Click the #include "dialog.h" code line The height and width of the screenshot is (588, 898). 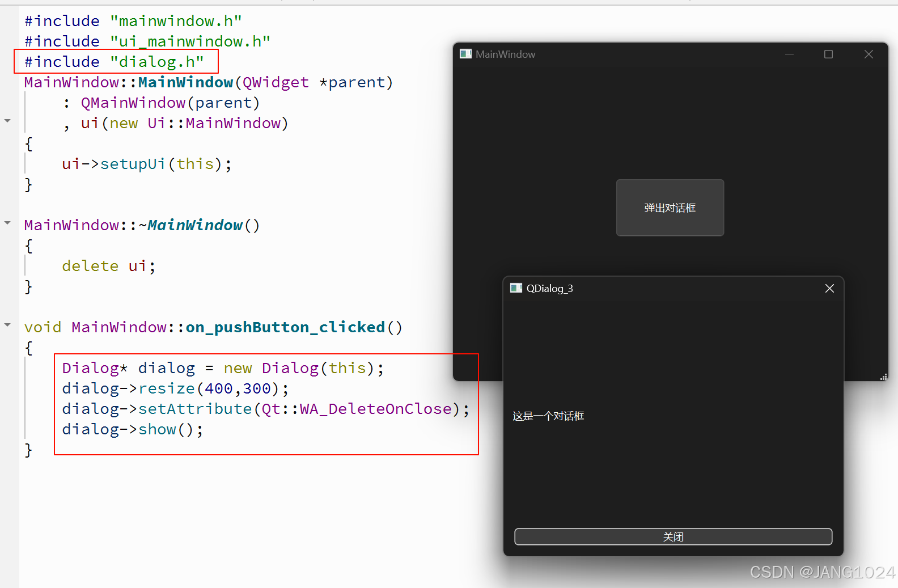(x=114, y=62)
